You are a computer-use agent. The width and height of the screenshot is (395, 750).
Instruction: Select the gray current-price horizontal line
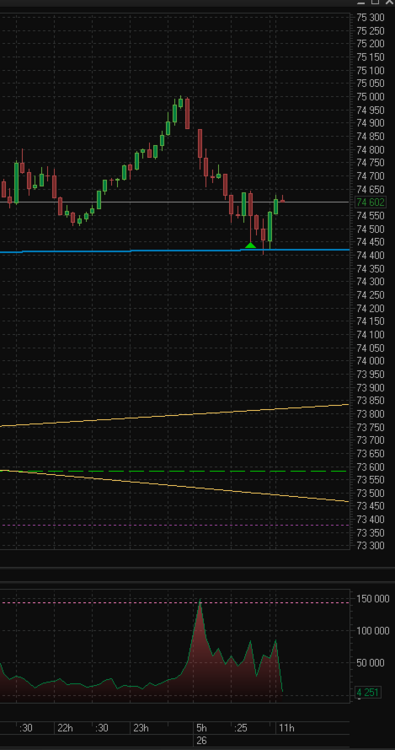point(175,202)
